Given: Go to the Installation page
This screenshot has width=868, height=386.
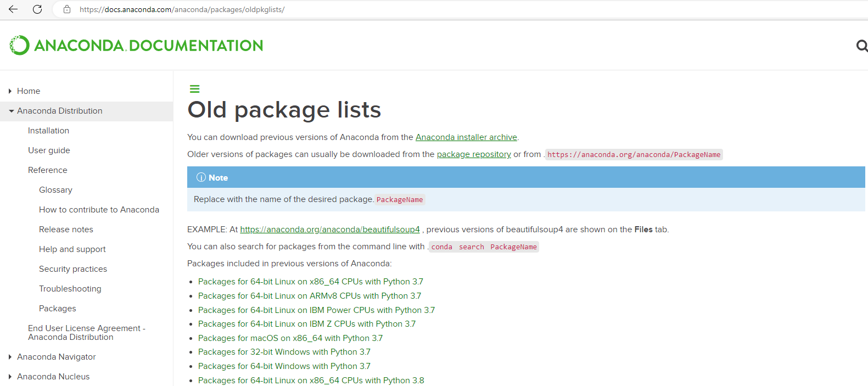Looking at the screenshot, I should (x=48, y=131).
